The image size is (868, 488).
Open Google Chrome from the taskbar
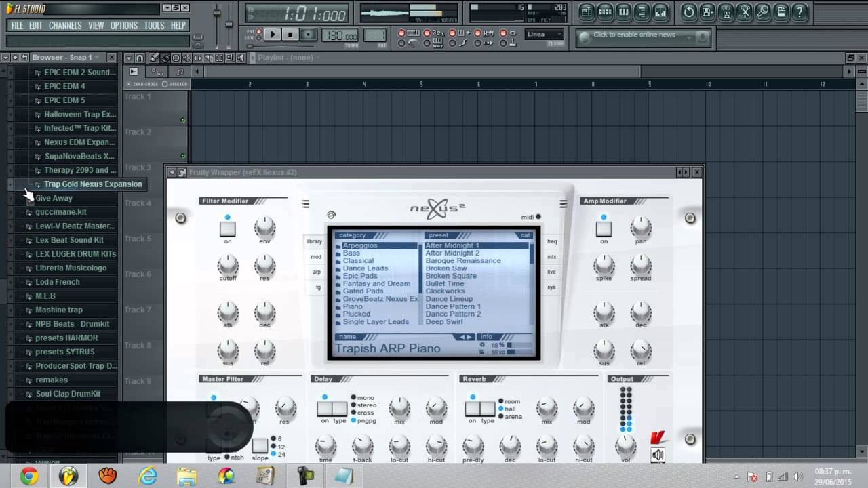point(29,476)
